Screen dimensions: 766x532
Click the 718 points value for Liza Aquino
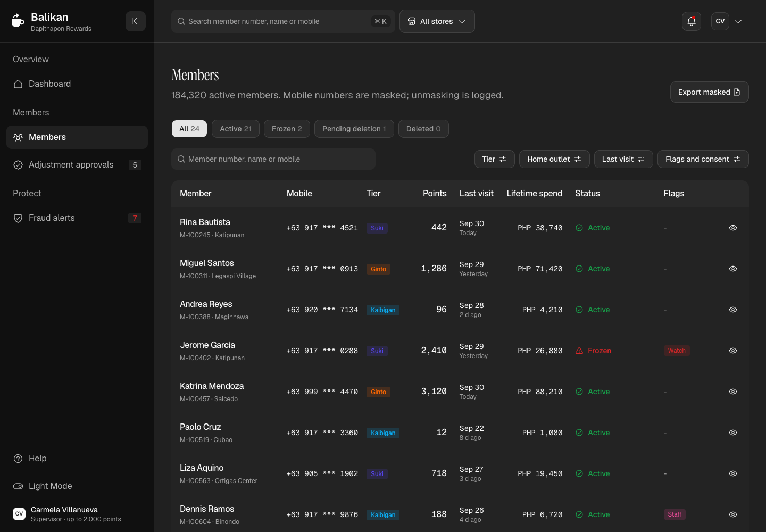[x=439, y=473]
